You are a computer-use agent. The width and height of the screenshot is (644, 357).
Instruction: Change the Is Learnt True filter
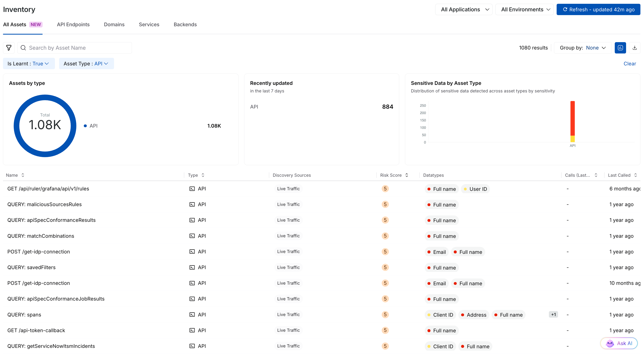click(29, 64)
